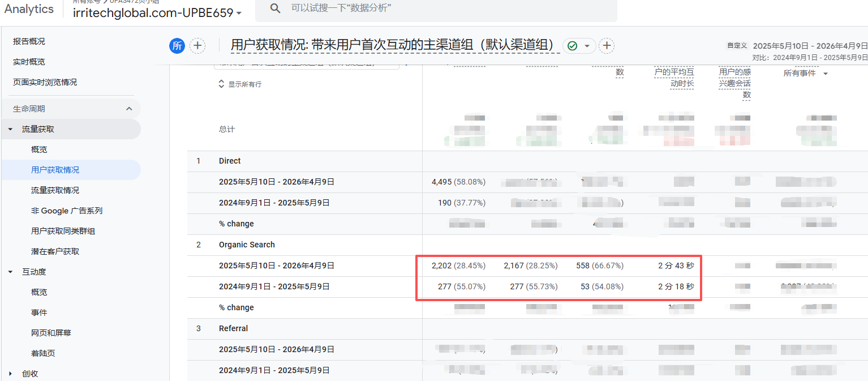Viewport: 868px width, 381px height.
Task: Toggle the 显示所有行 expand icon
Action: (221, 84)
